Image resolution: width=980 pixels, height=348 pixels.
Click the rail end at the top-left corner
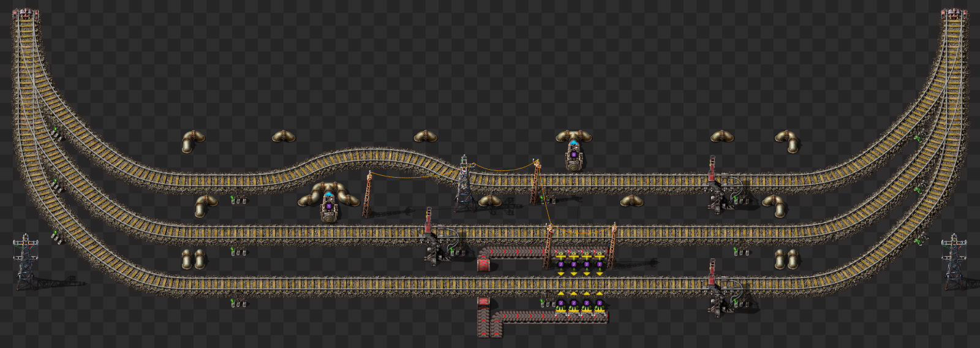pos(26,15)
